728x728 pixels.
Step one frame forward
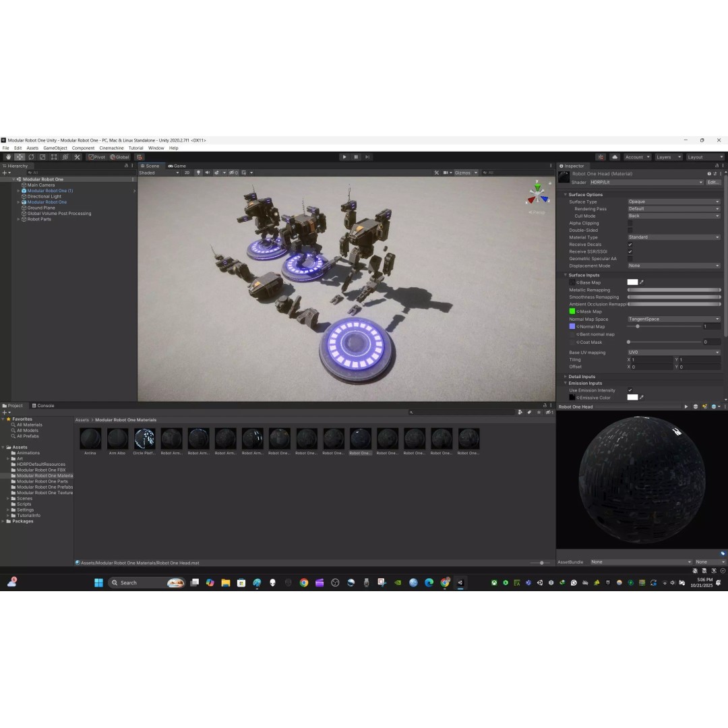(x=367, y=157)
